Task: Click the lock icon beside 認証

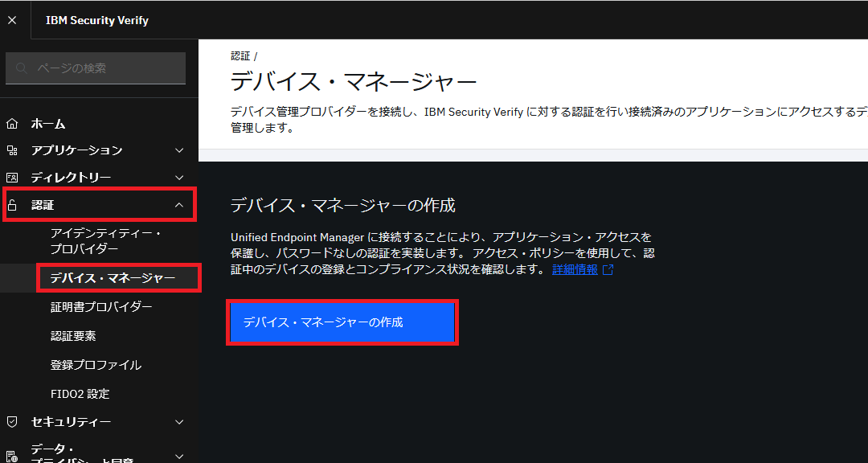Action: coord(11,205)
